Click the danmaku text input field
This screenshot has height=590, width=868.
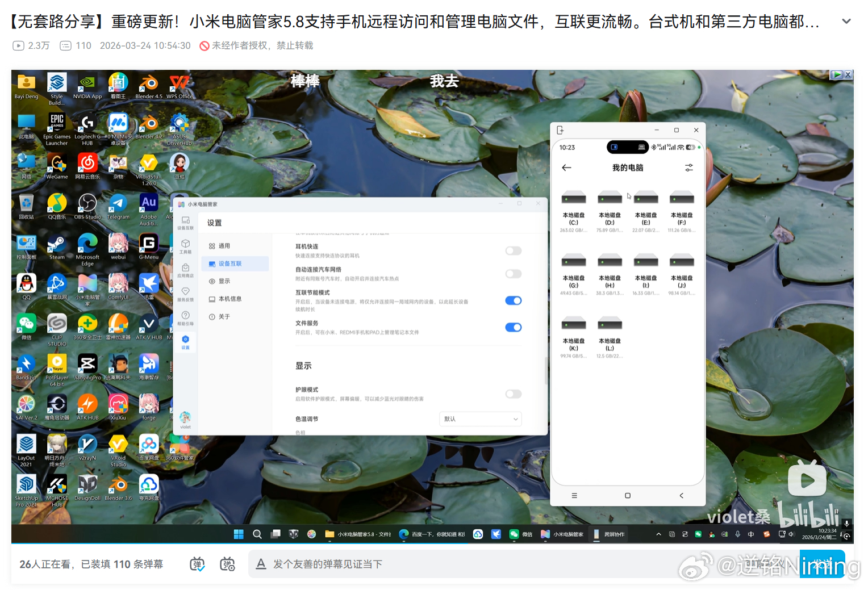tap(454, 564)
